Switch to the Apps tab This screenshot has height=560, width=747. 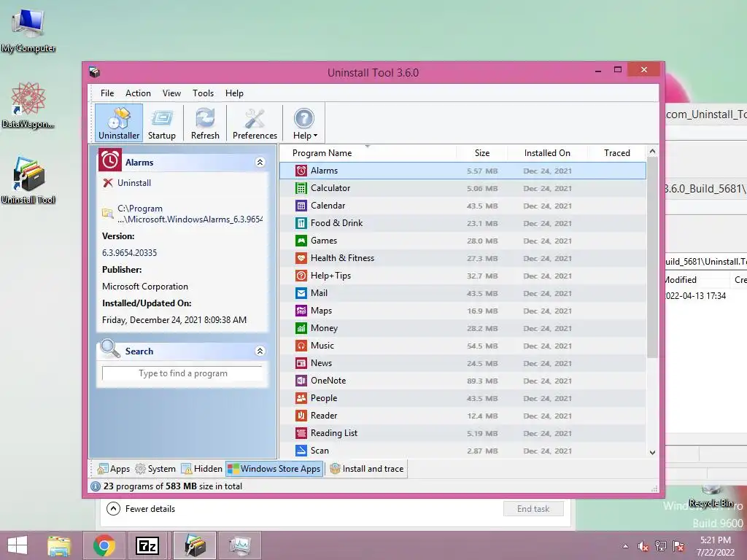coord(113,469)
